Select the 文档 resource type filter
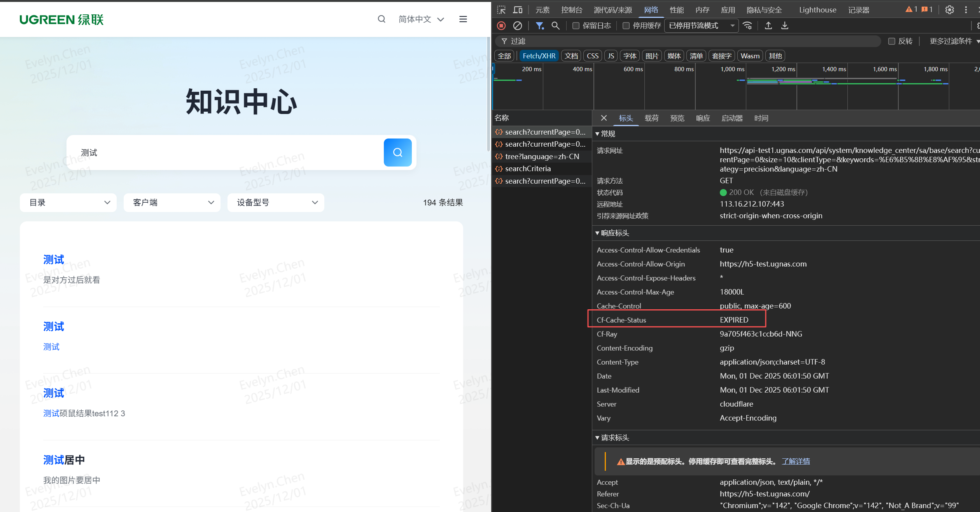 tap(571, 56)
